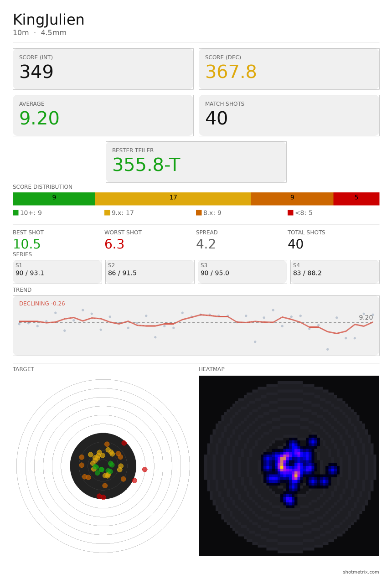Click the yellow 9.x: 17 legend square

[x=107, y=212]
